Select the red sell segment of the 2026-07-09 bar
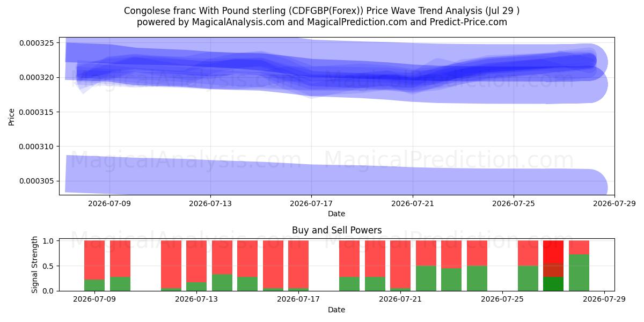 [x=94, y=260]
